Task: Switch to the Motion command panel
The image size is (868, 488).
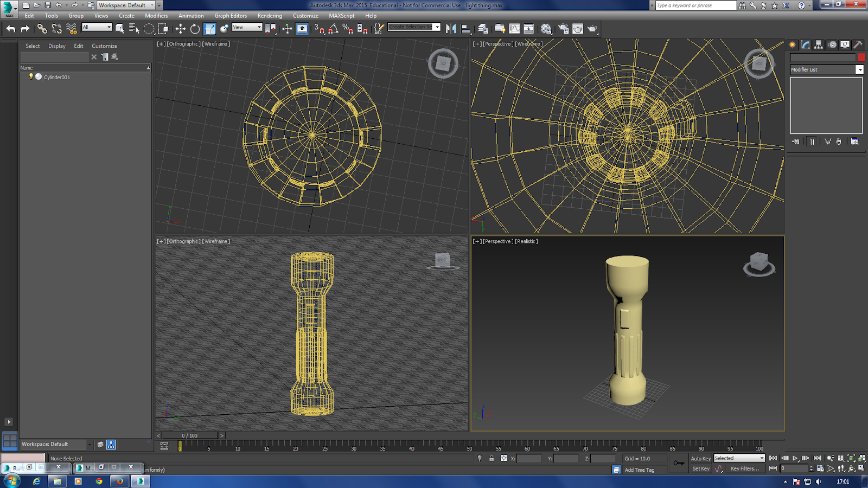Action: [832, 45]
